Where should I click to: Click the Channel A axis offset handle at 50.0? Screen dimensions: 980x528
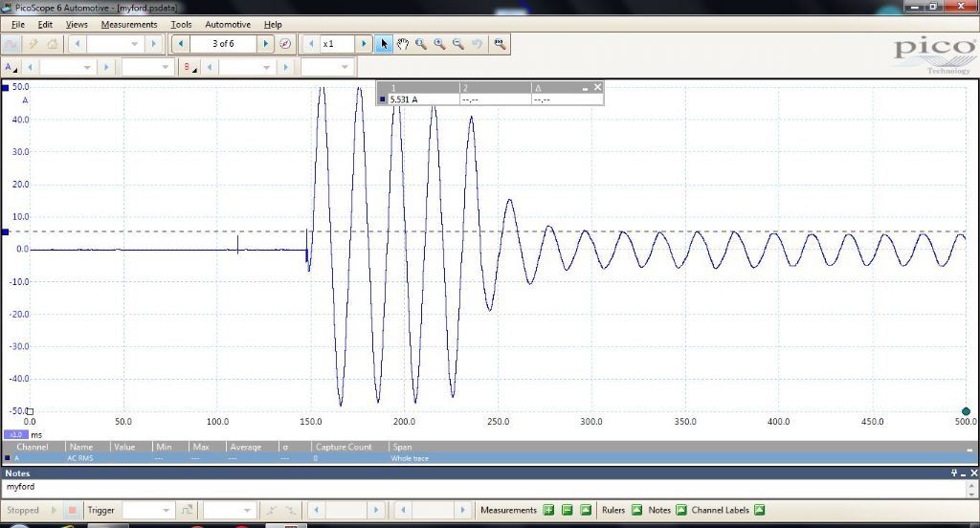(6, 87)
